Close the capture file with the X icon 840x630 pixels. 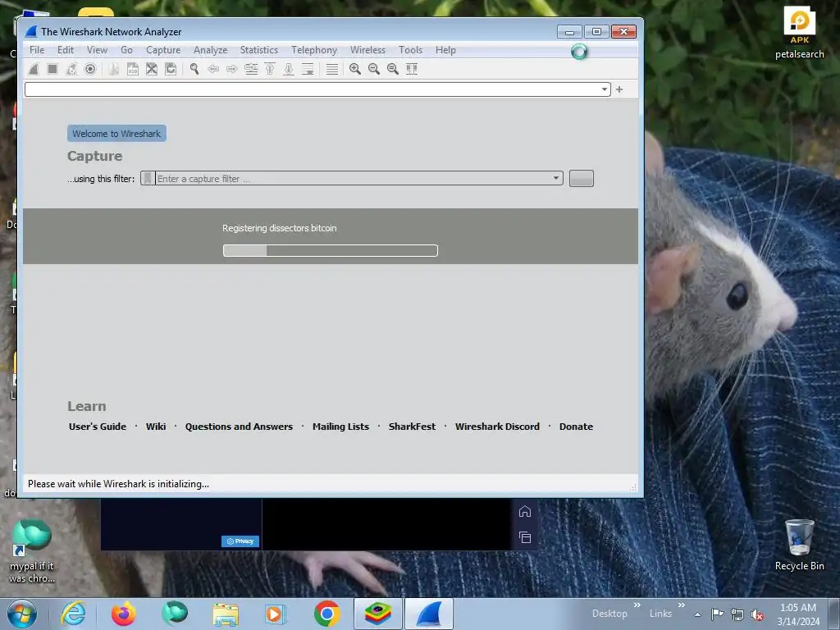coord(152,69)
